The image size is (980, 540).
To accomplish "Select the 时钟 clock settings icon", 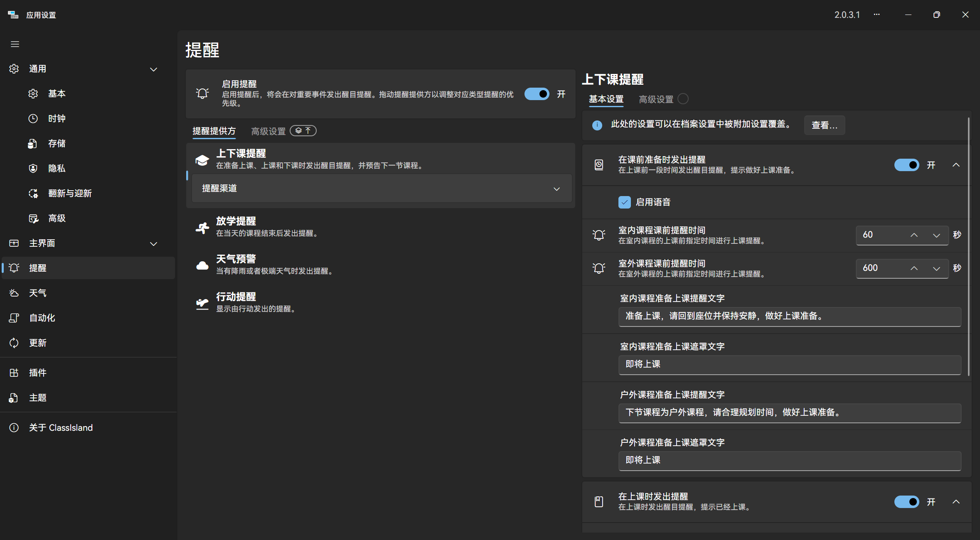I will (x=33, y=118).
